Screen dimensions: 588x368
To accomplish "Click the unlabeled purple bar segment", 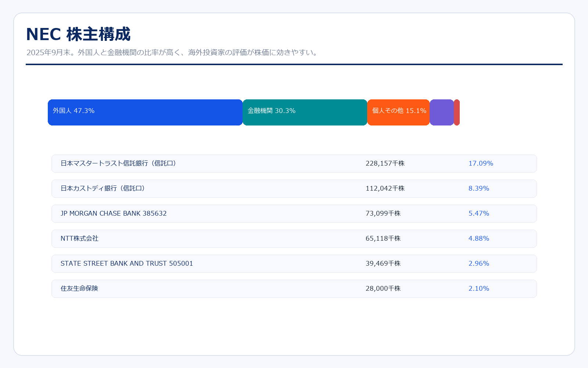I will [442, 112].
